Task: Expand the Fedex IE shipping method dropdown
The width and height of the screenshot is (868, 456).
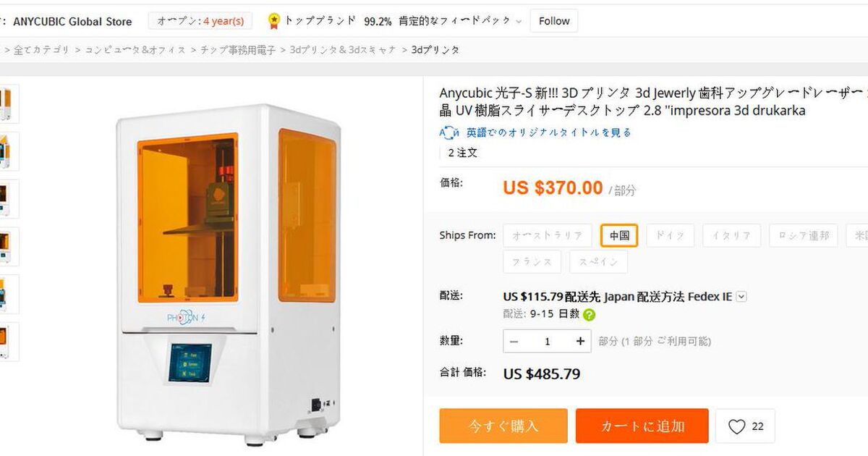Action: 741,297
